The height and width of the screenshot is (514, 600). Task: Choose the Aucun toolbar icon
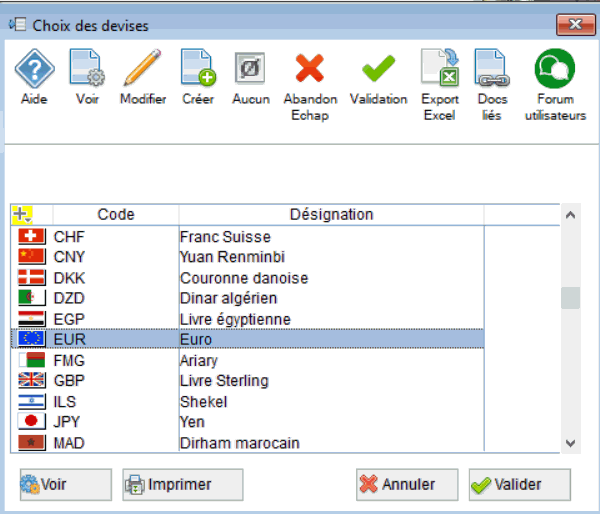click(x=250, y=68)
